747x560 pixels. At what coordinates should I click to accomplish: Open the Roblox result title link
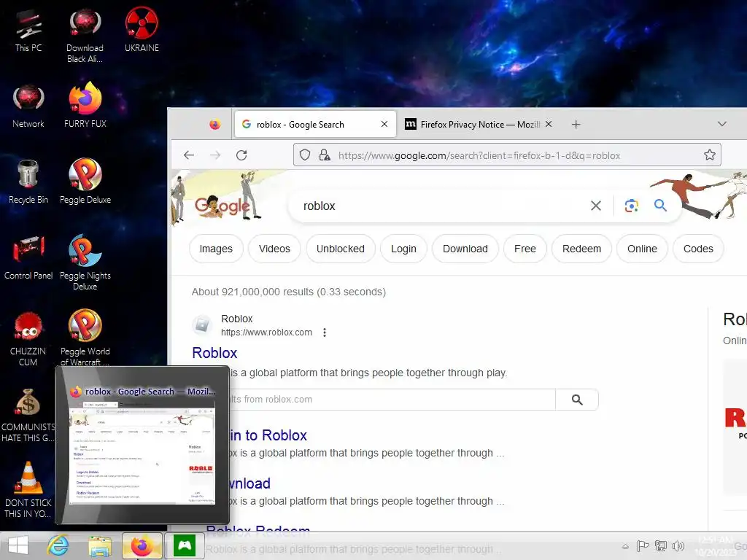coord(214,353)
